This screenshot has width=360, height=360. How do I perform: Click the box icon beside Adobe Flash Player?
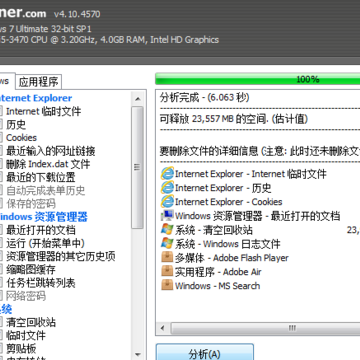[167, 258]
